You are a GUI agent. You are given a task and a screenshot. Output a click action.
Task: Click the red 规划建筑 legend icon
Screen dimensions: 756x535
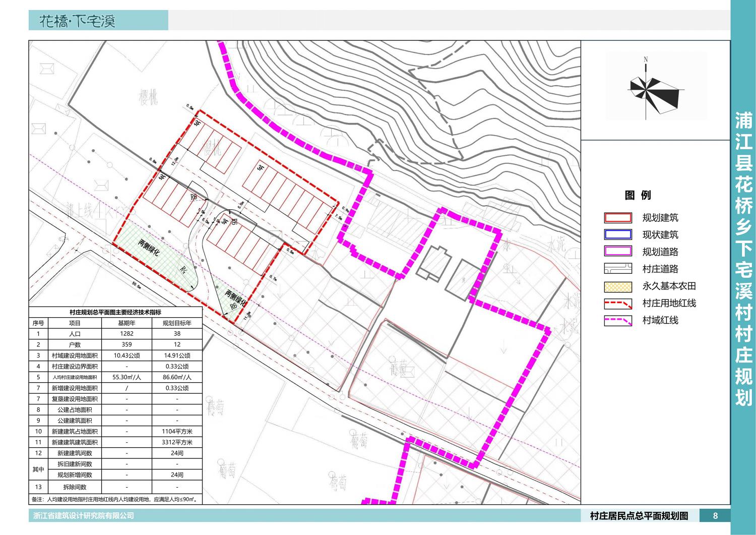(617, 218)
